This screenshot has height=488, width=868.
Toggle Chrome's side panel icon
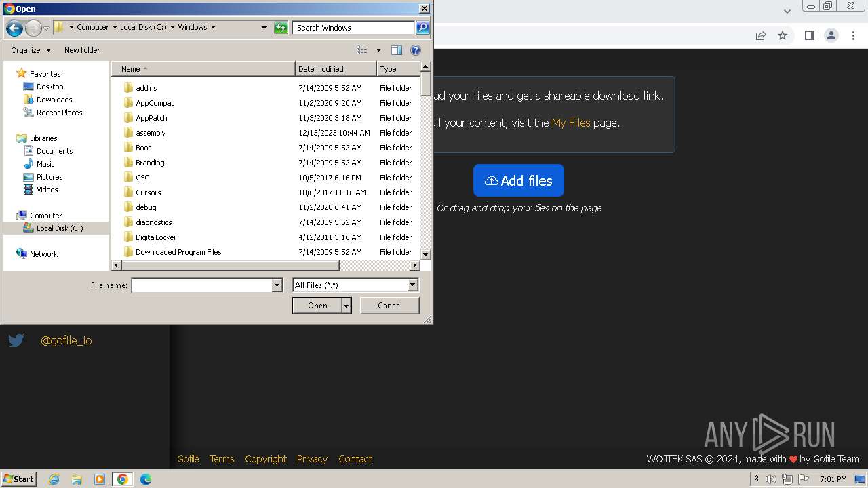[809, 35]
